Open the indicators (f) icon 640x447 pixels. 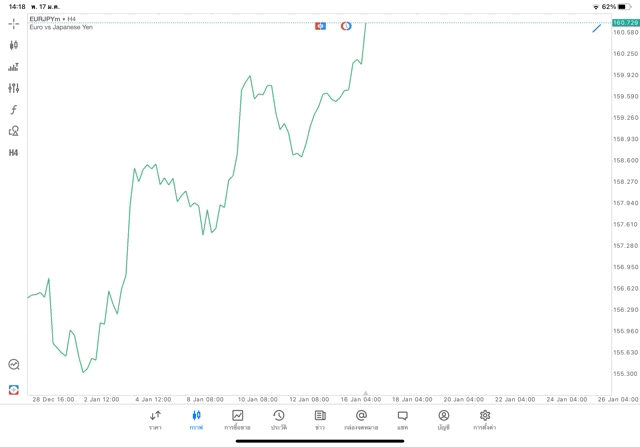pos(14,109)
